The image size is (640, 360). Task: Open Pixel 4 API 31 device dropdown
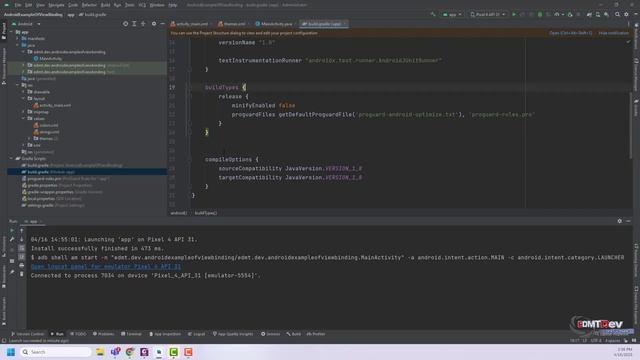coord(487,14)
